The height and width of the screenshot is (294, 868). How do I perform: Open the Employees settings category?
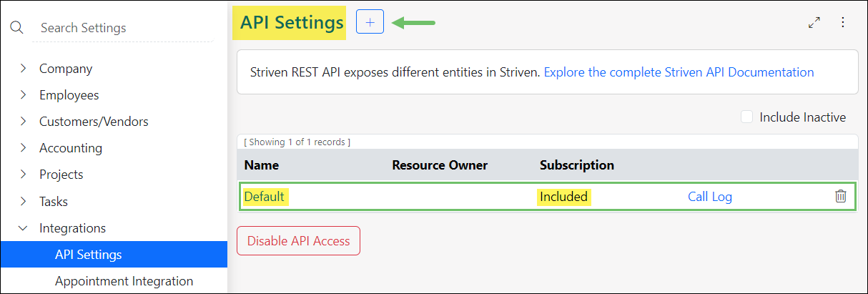(x=69, y=95)
